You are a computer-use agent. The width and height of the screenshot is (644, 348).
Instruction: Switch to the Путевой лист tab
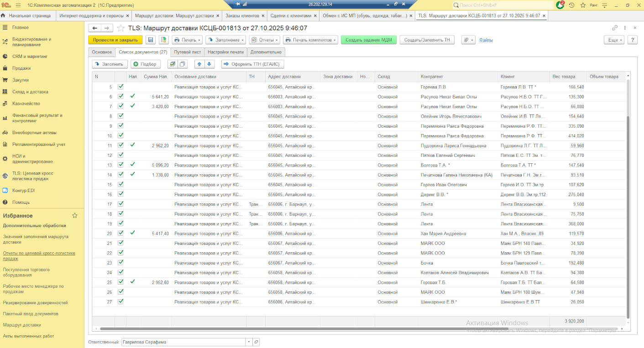[x=187, y=52]
